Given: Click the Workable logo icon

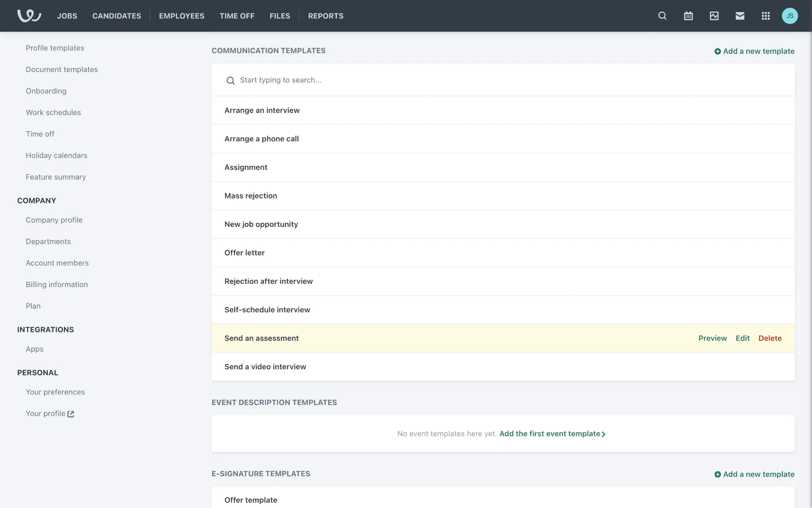Looking at the screenshot, I should [29, 16].
